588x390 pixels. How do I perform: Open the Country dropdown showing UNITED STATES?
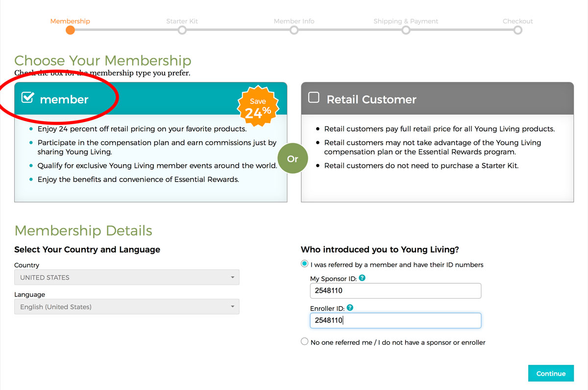tap(127, 277)
